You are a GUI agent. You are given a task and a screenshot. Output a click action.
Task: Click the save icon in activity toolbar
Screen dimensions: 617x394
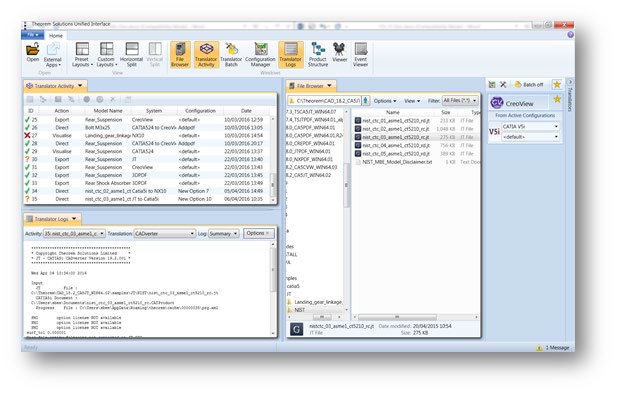point(58,100)
